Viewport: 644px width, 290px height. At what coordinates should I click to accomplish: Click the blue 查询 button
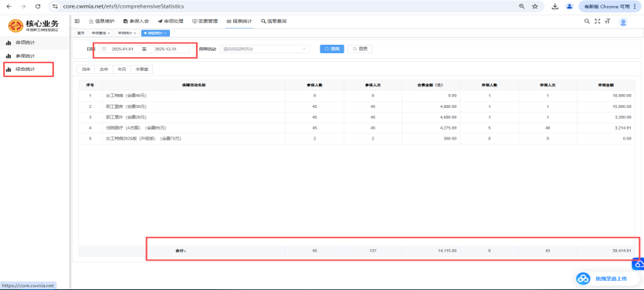coord(332,49)
